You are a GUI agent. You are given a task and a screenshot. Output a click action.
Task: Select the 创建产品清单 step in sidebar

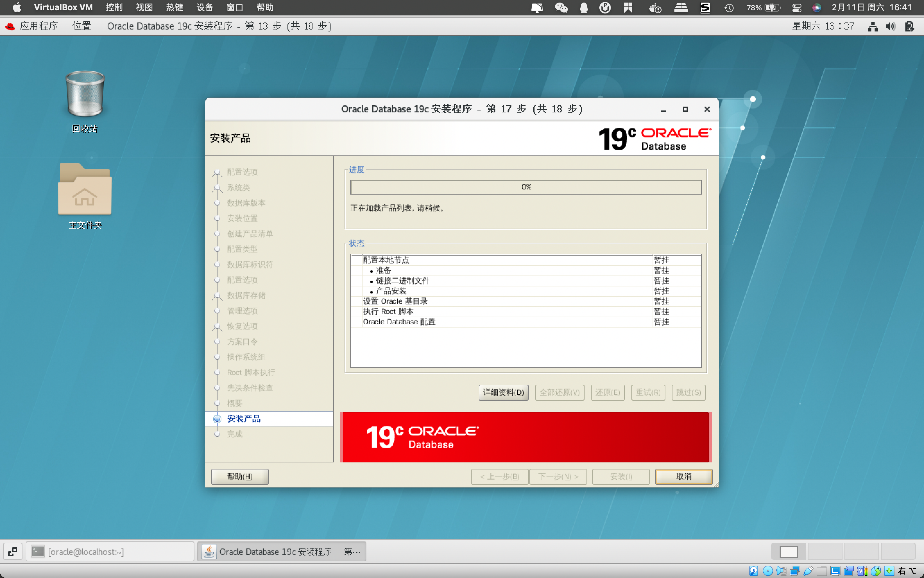[x=250, y=233]
